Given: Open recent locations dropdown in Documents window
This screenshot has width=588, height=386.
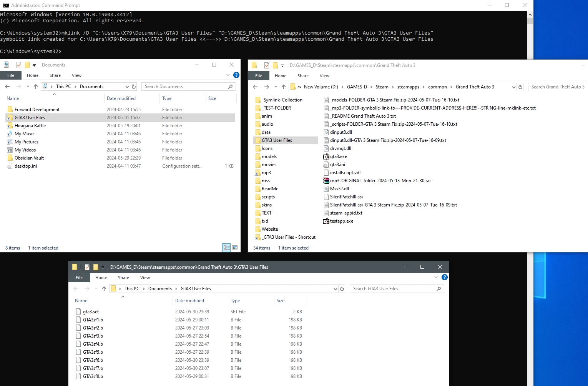Looking at the screenshot, I should 28,87.
